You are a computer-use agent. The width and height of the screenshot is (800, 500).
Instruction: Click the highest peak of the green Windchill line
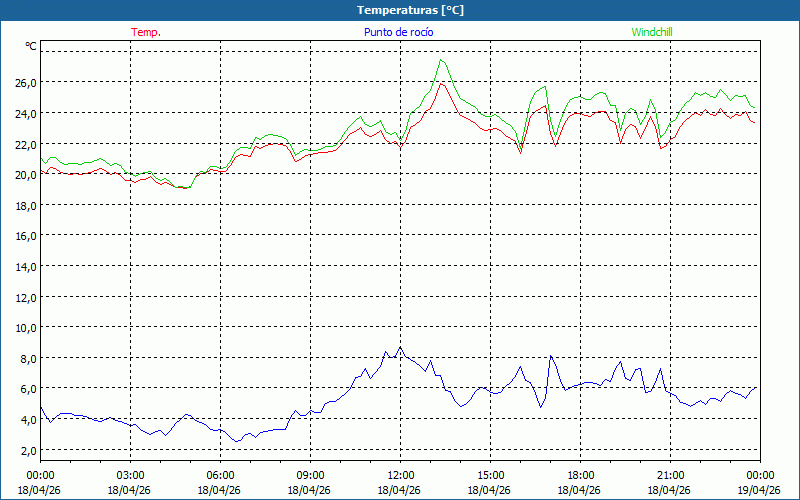[441, 60]
